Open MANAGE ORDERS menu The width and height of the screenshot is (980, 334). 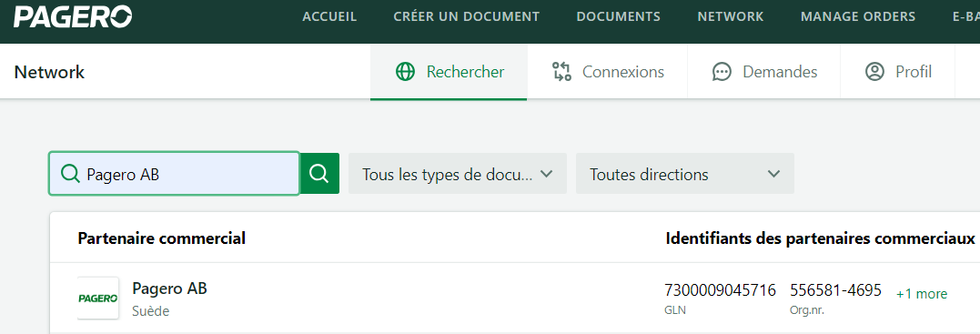click(x=857, y=17)
